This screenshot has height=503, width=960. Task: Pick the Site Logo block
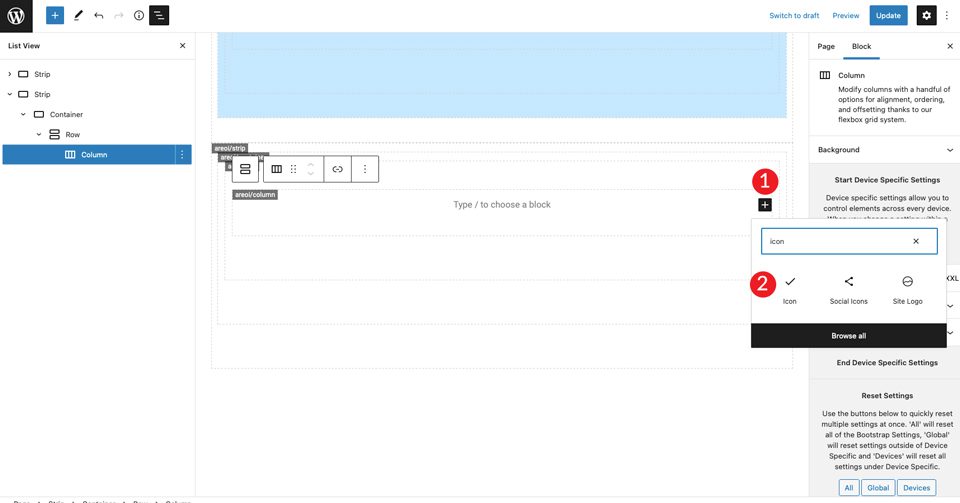[907, 289]
